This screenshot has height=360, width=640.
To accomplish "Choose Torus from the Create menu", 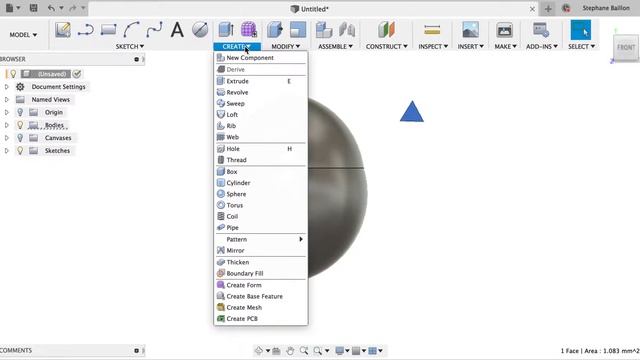I will (260, 205).
